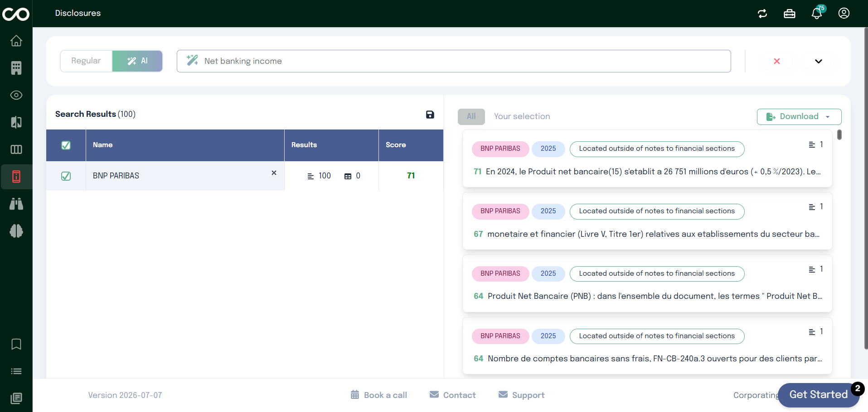Click the results panel scrollbar thumb

point(839,134)
